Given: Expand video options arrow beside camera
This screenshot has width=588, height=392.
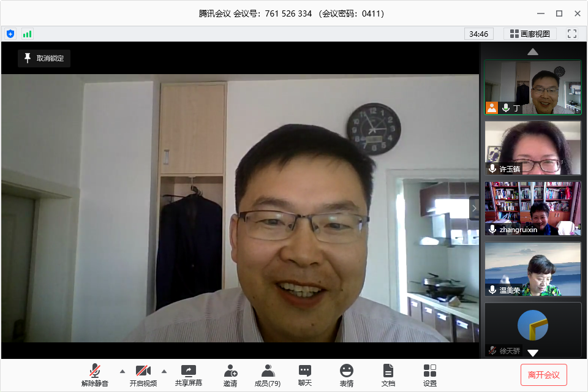Looking at the screenshot, I should [x=164, y=371].
